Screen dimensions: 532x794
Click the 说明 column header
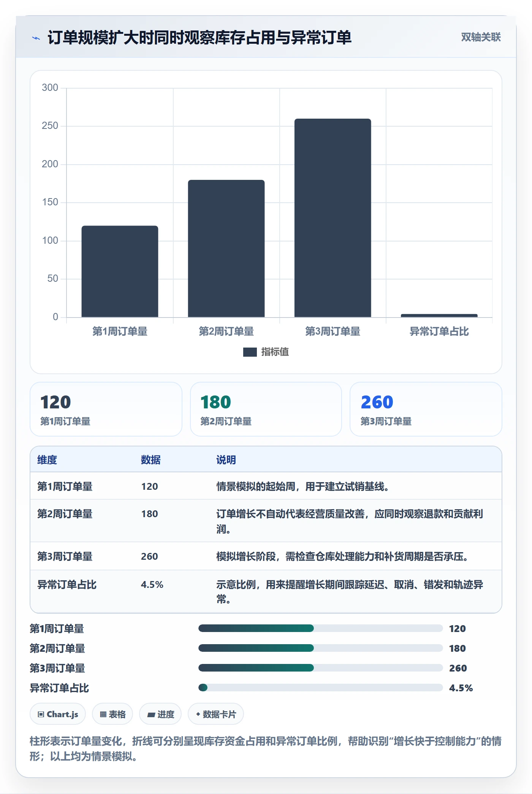[226, 460]
